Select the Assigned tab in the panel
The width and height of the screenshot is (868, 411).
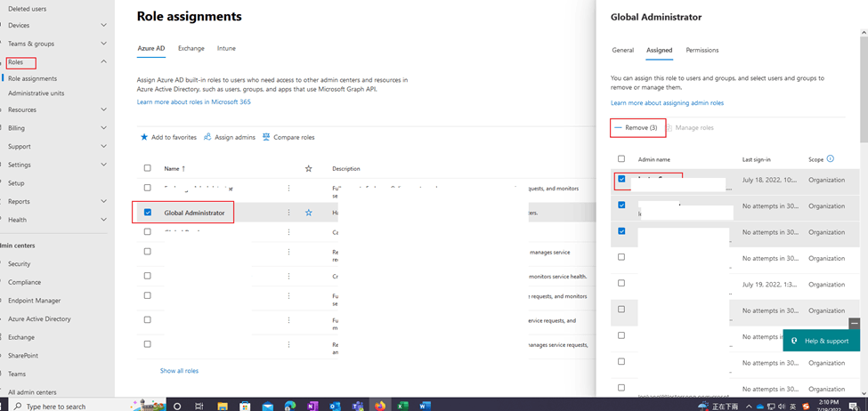click(660, 51)
